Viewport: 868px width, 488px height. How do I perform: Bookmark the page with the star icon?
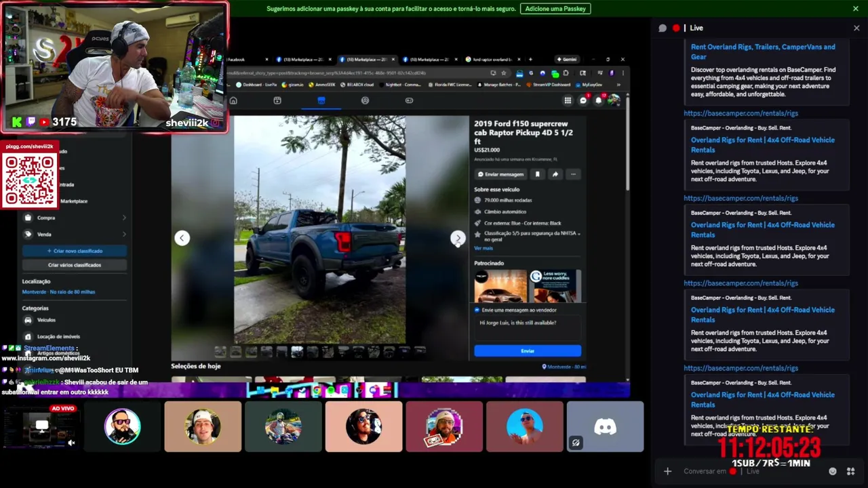click(x=504, y=73)
